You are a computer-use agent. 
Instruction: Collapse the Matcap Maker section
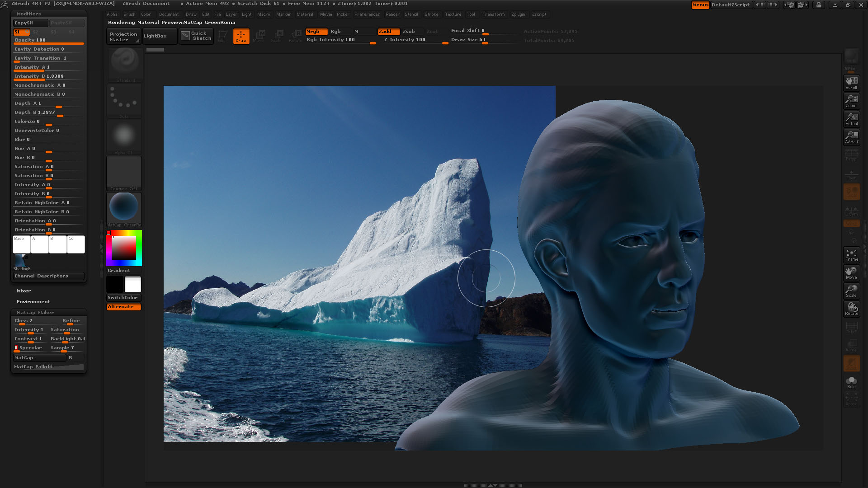(x=35, y=313)
